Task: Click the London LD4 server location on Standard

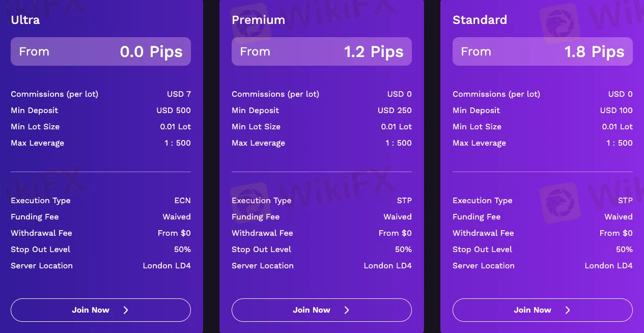Action: coord(608,265)
